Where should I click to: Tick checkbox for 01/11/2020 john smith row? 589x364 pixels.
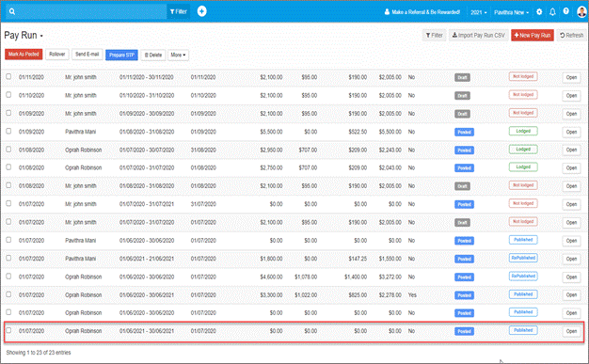point(8,76)
